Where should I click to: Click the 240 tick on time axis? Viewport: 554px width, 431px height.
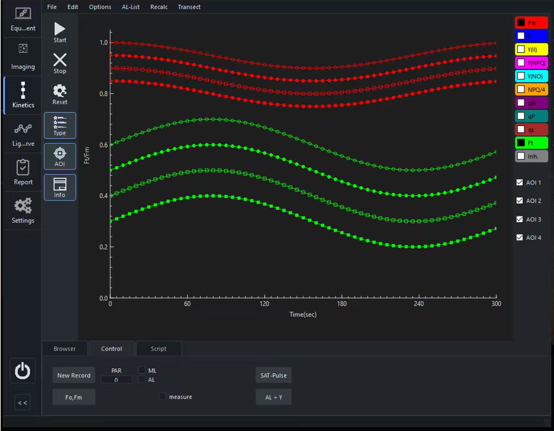point(419,303)
